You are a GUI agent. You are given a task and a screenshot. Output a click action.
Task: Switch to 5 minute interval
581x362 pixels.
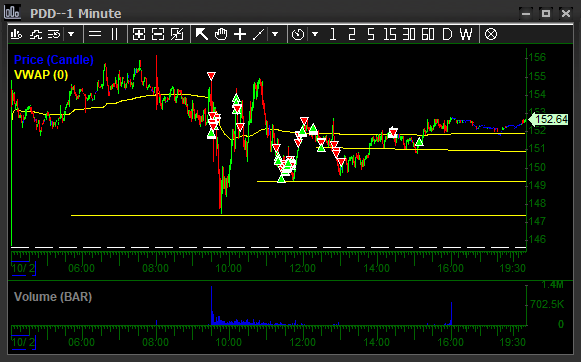[x=371, y=34]
